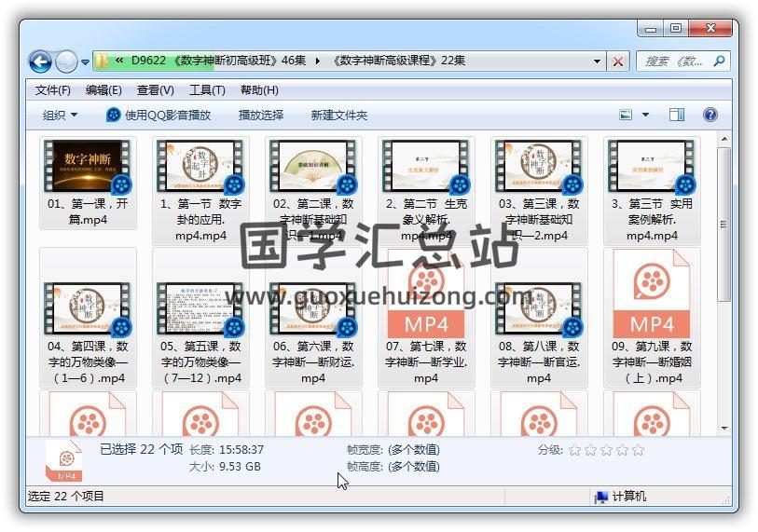Open the 文件(F) menu
The image size is (758, 532).
click(x=53, y=90)
